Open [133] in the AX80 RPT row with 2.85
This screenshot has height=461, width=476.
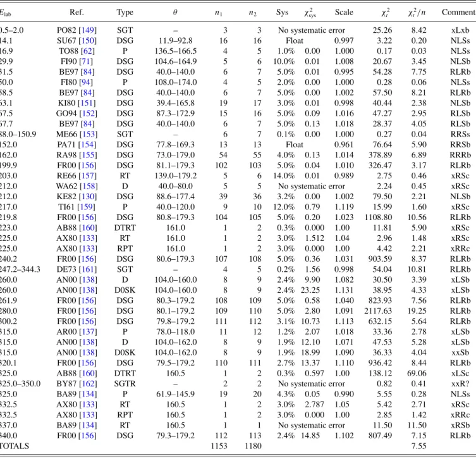88,415
